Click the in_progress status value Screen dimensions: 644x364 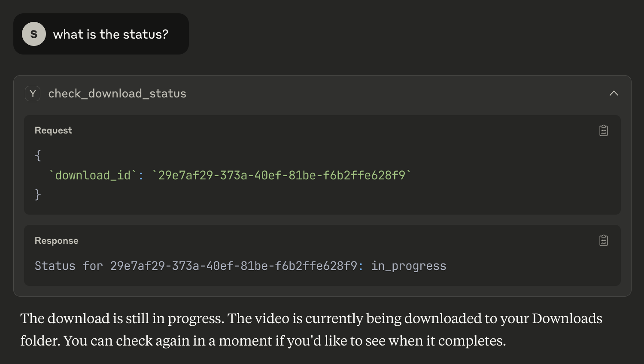tap(409, 266)
